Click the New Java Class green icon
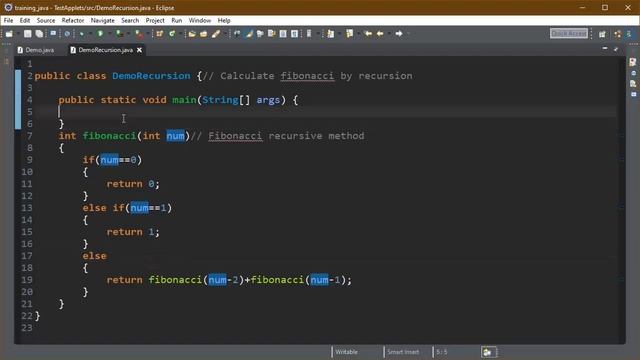 coord(172,33)
